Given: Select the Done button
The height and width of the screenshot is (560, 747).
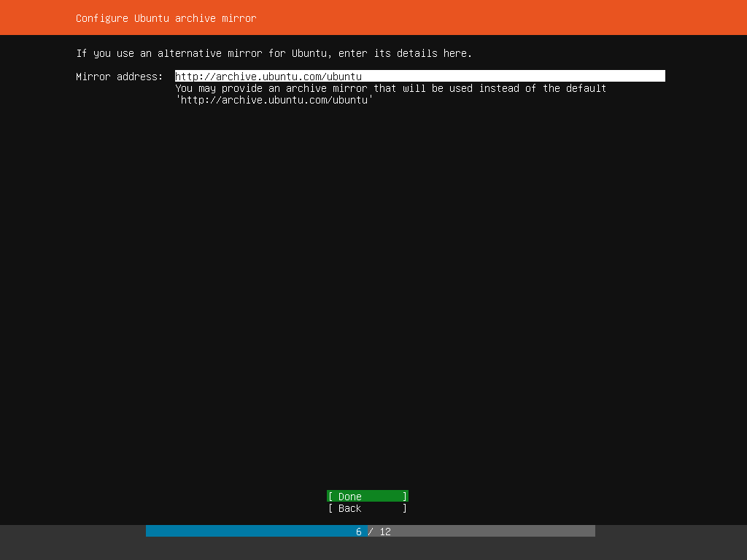Looking at the screenshot, I should (368, 496).
